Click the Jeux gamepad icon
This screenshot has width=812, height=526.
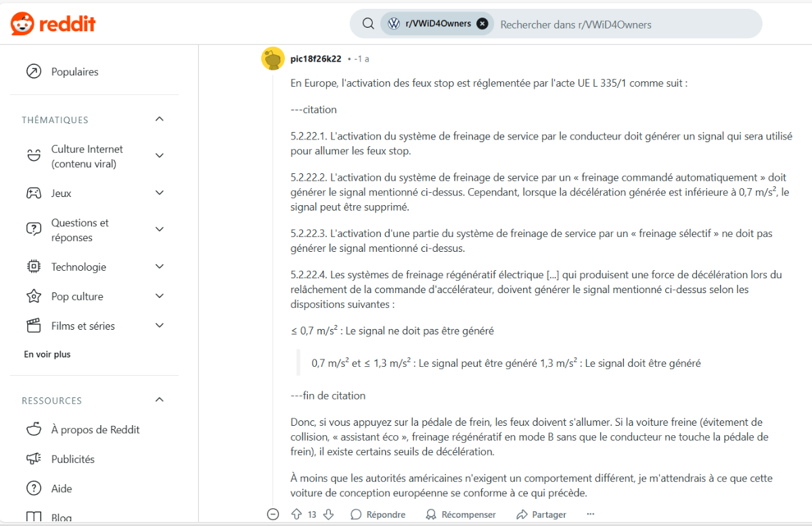click(33, 193)
